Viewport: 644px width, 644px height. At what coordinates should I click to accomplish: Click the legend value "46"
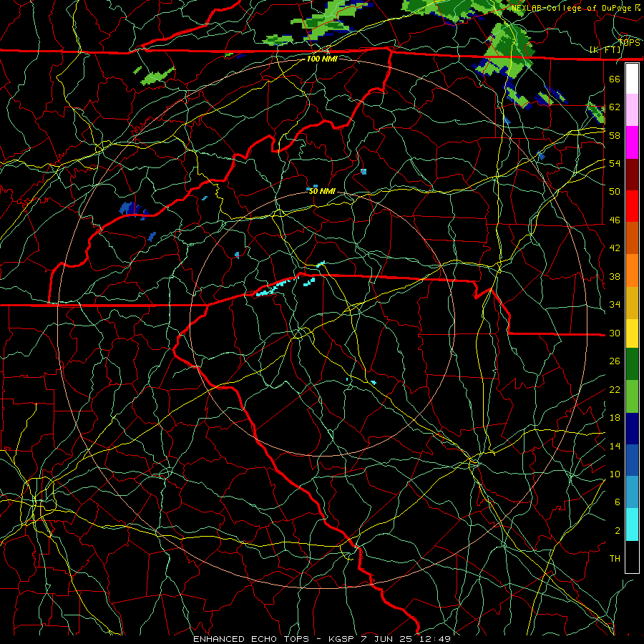615,220
